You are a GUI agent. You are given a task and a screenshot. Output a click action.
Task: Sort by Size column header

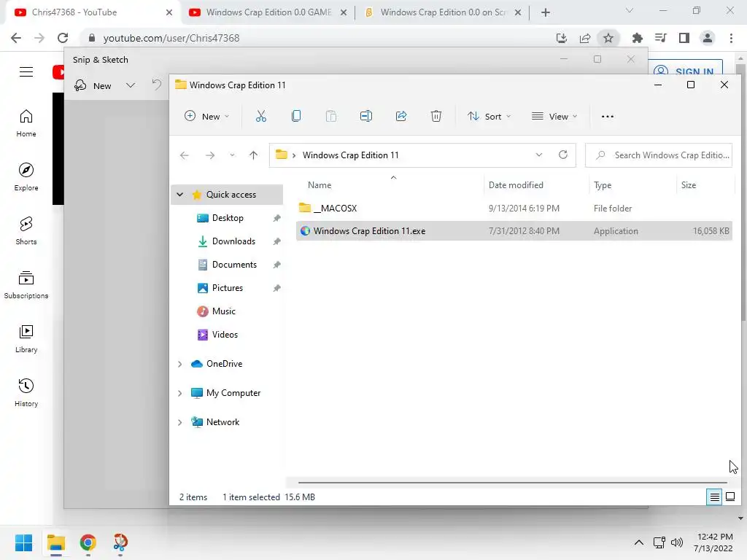click(x=689, y=184)
